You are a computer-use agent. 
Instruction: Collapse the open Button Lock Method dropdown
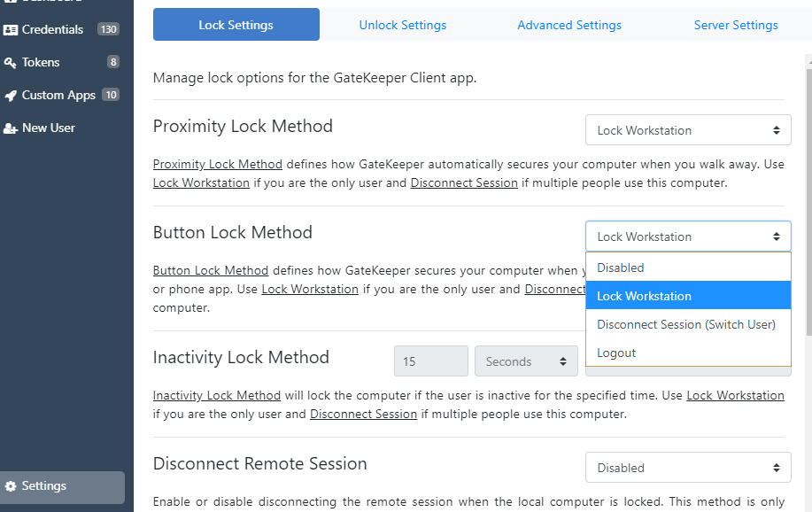coord(688,237)
